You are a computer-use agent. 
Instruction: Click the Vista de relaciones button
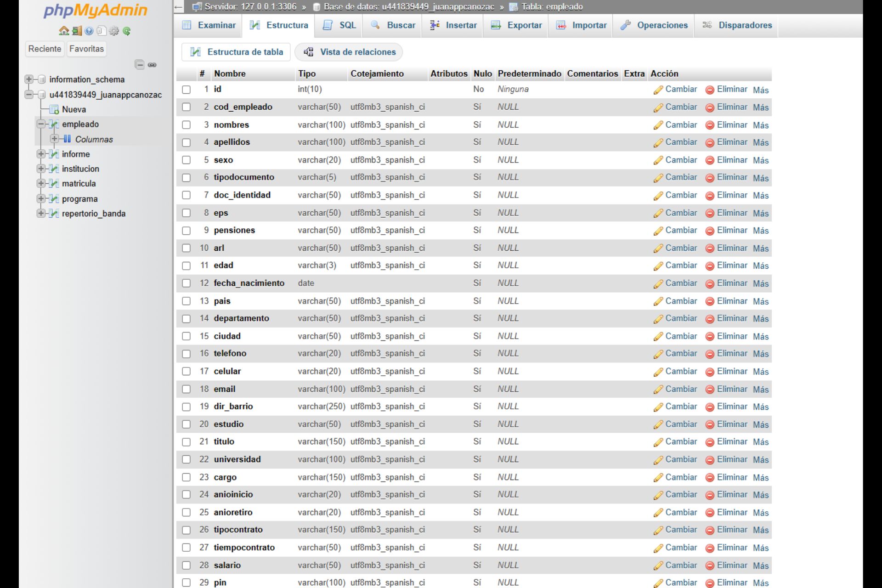tap(349, 52)
